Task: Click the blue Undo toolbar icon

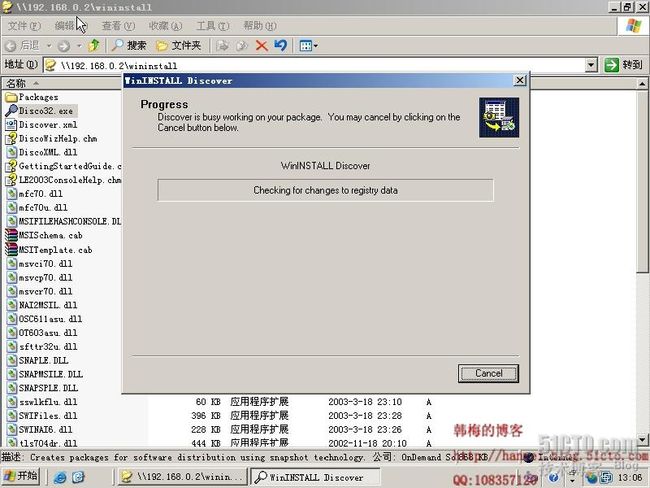Action: click(x=281, y=45)
